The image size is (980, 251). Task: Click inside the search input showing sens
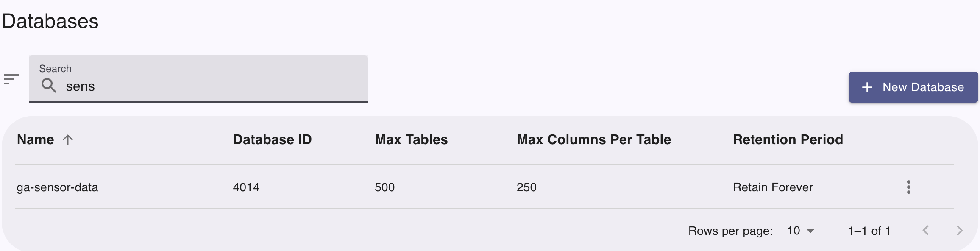point(170,86)
